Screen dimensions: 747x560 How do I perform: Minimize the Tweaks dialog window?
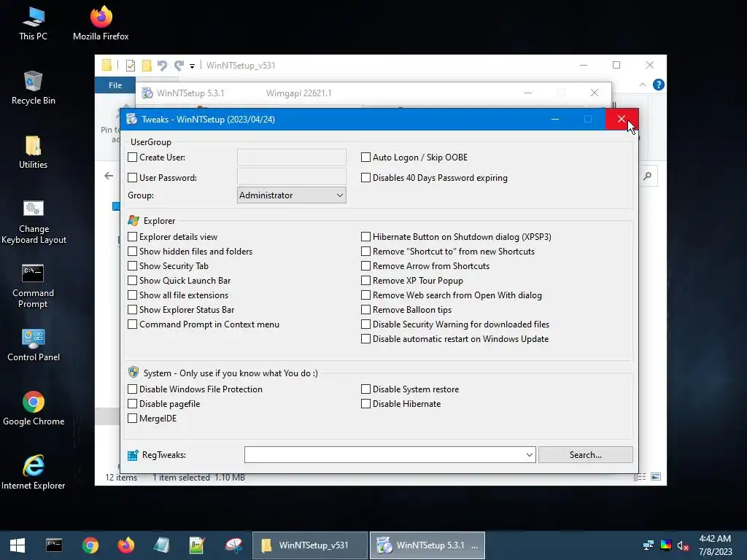coord(555,119)
